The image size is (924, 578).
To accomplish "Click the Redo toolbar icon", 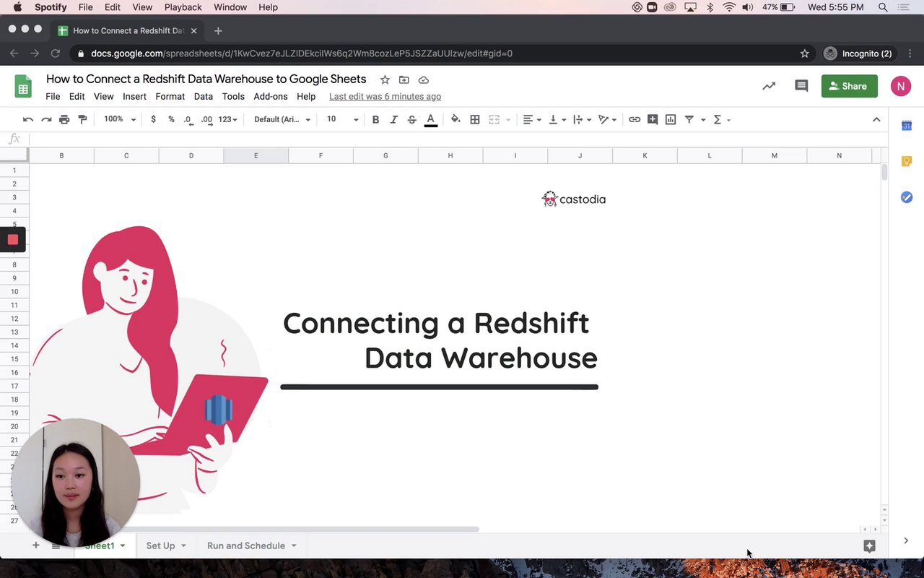I will (x=46, y=119).
